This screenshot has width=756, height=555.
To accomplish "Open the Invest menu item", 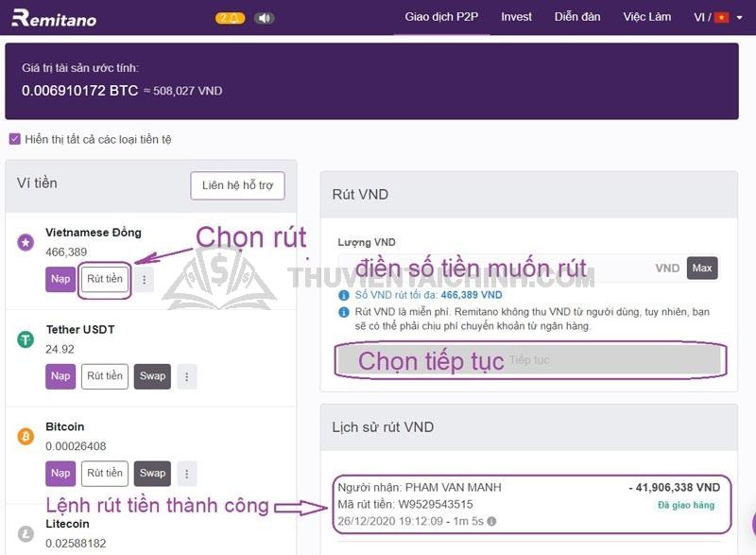I will click(x=516, y=17).
